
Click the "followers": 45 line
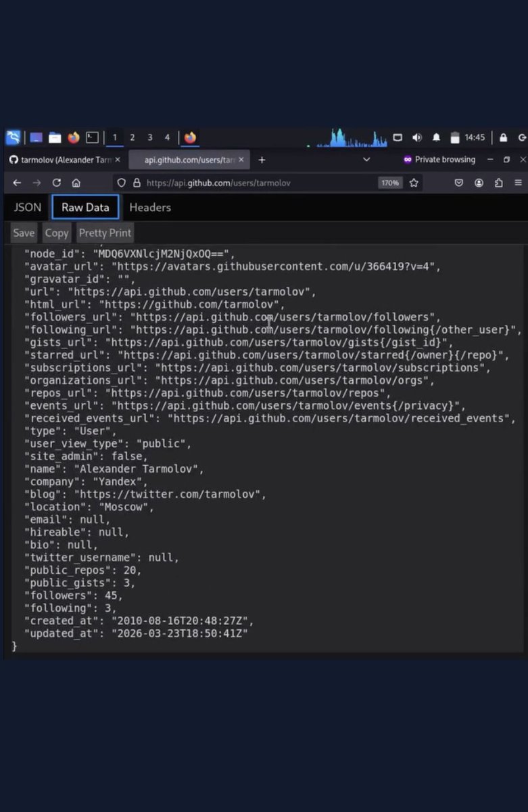click(74, 595)
